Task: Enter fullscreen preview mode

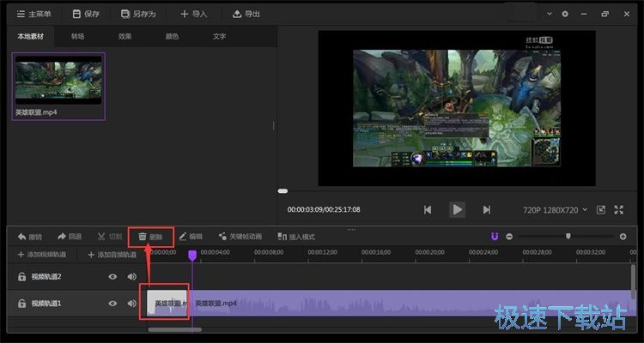Action: point(619,210)
